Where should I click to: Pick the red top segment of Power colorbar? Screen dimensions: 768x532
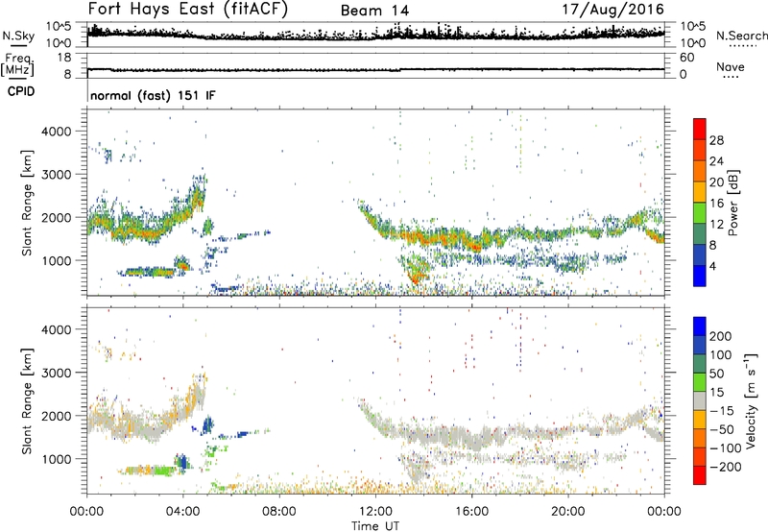(700, 129)
